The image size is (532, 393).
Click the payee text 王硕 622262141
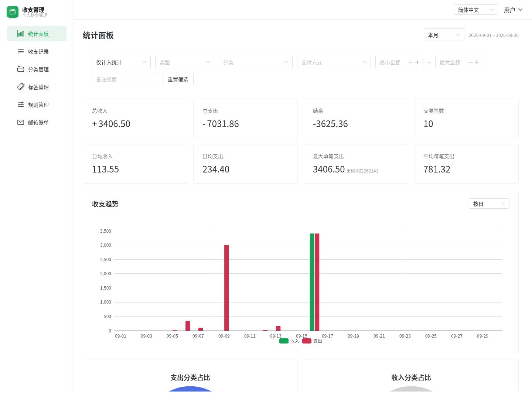coord(362,171)
